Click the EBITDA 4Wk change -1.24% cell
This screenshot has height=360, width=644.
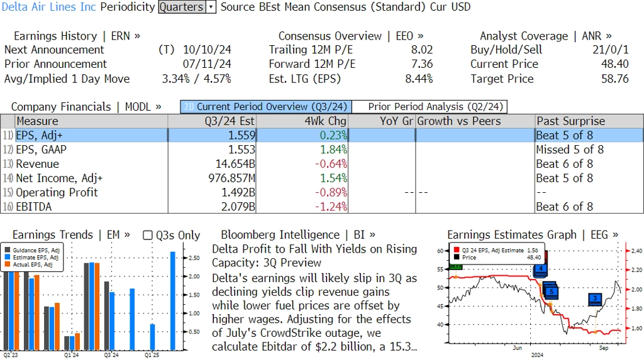(x=303, y=207)
